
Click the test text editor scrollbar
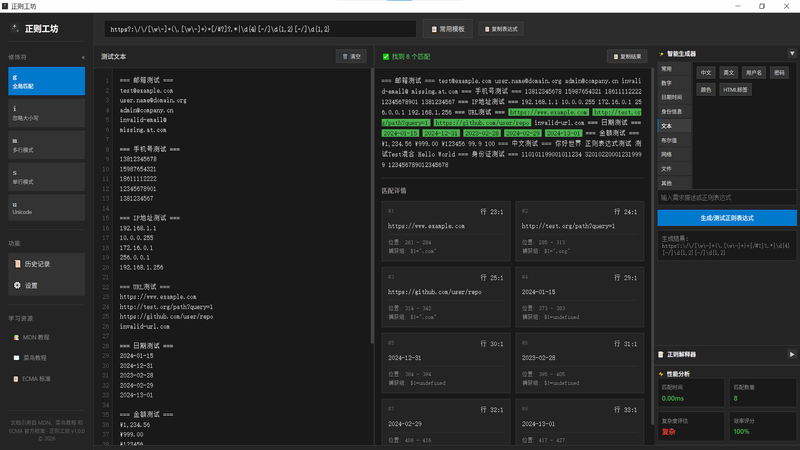[372, 206]
